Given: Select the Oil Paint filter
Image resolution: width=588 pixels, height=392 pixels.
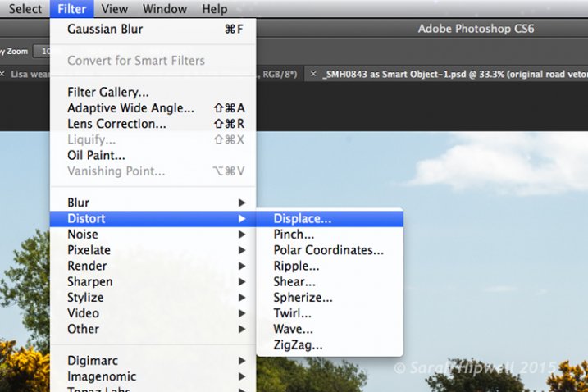Looking at the screenshot, I should pos(96,155).
